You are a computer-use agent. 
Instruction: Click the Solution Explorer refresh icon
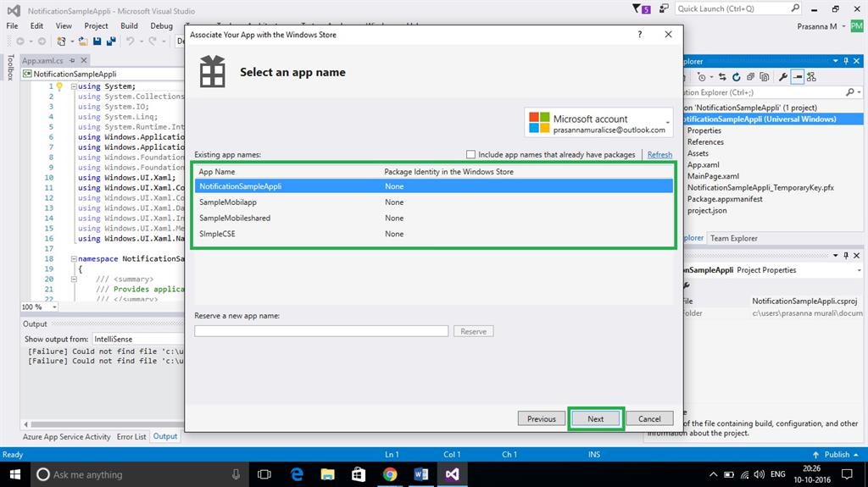pos(737,77)
